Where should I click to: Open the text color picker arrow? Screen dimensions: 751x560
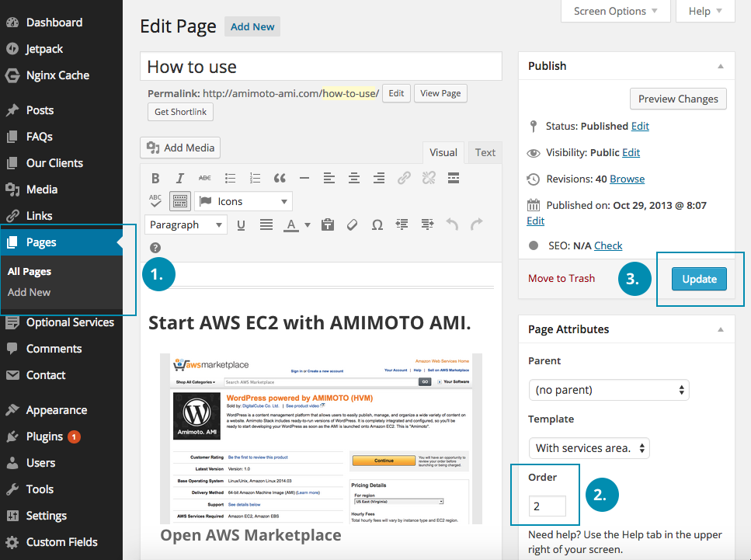308,225
